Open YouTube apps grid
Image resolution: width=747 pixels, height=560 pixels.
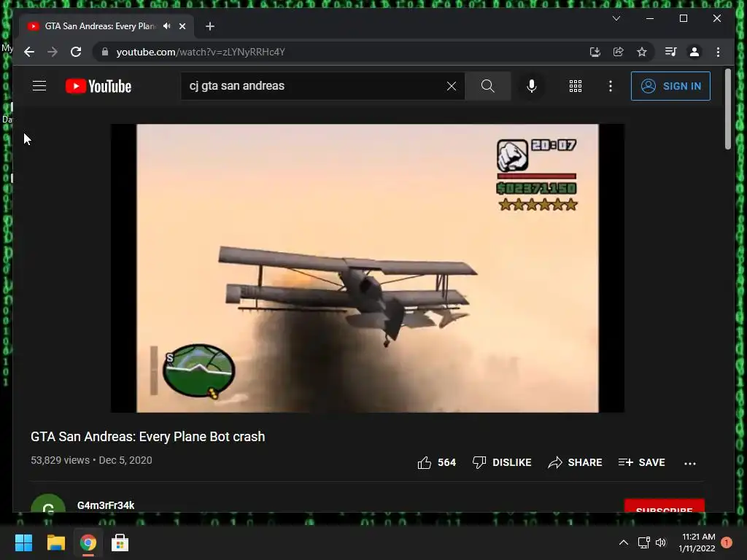(x=576, y=86)
